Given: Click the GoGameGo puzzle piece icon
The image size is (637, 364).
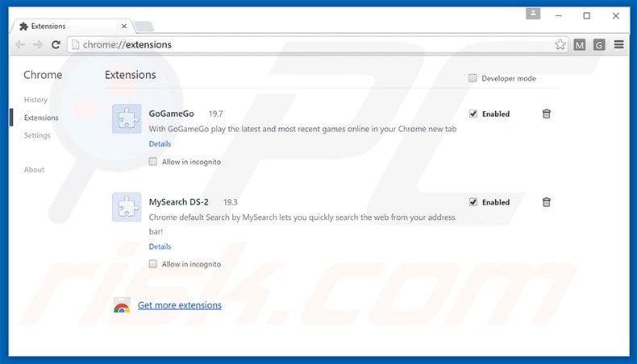Looking at the screenshot, I should tap(127, 119).
